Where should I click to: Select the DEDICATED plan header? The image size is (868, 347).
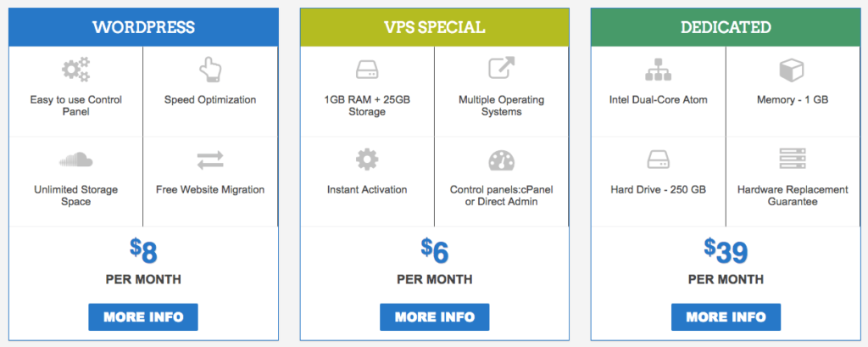click(726, 27)
